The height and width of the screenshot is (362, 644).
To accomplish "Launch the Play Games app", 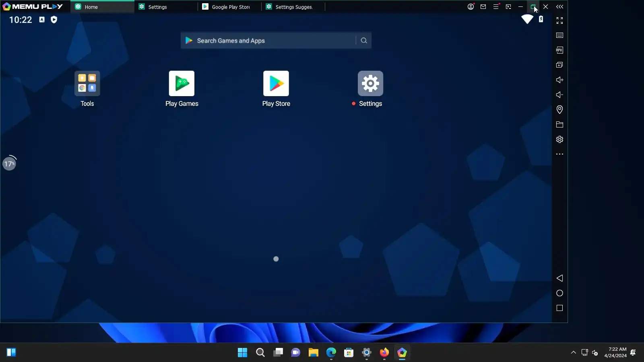I will click(x=182, y=84).
